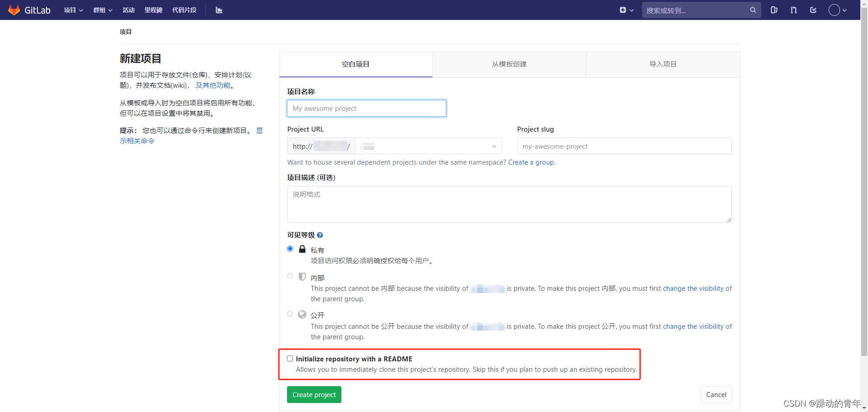Expand the new item plus dropdown arrow

632,10
